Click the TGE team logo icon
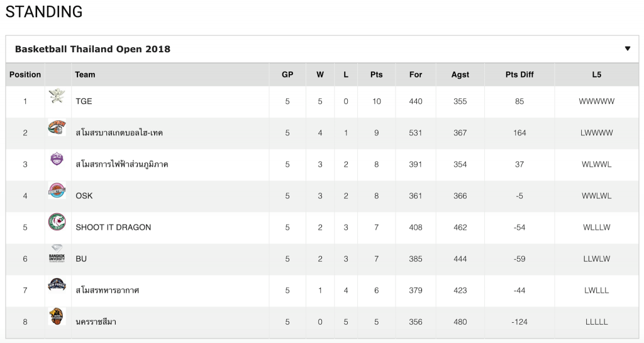The image size is (644, 343). [57, 96]
